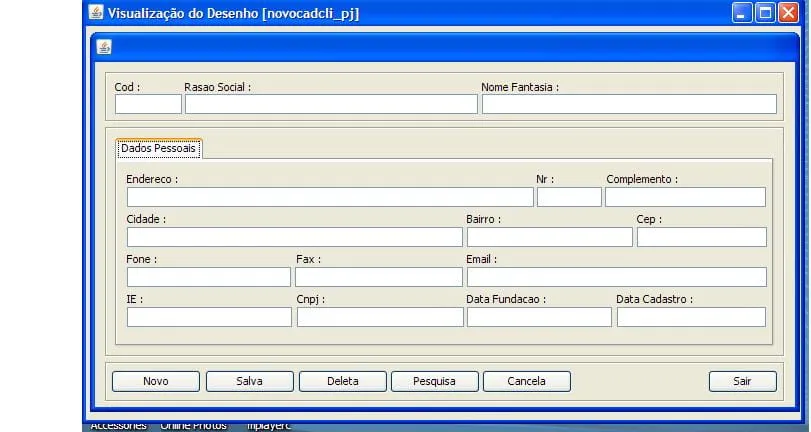The image size is (811, 432).
Task: Select the Nome Fantasia field
Action: pyautogui.click(x=629, y=104)
